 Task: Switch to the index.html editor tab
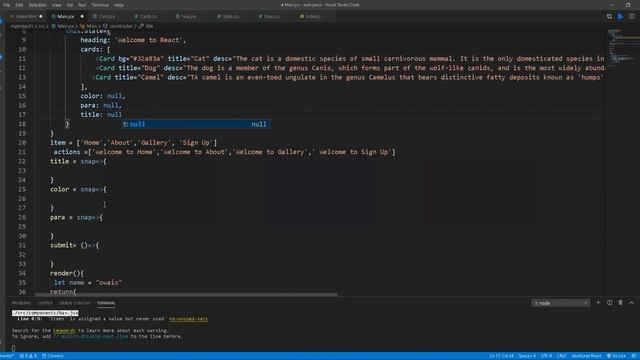pyautogui.click(x=26, y=17)
